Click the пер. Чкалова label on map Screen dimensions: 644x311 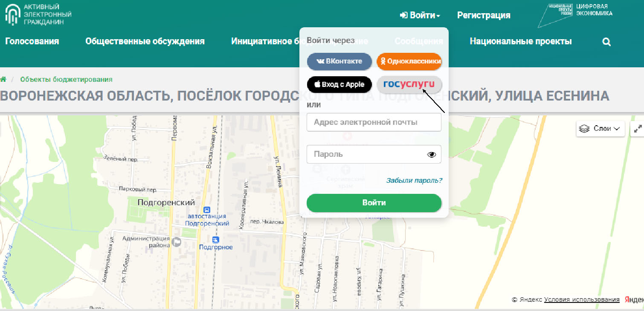click(267, 222)
